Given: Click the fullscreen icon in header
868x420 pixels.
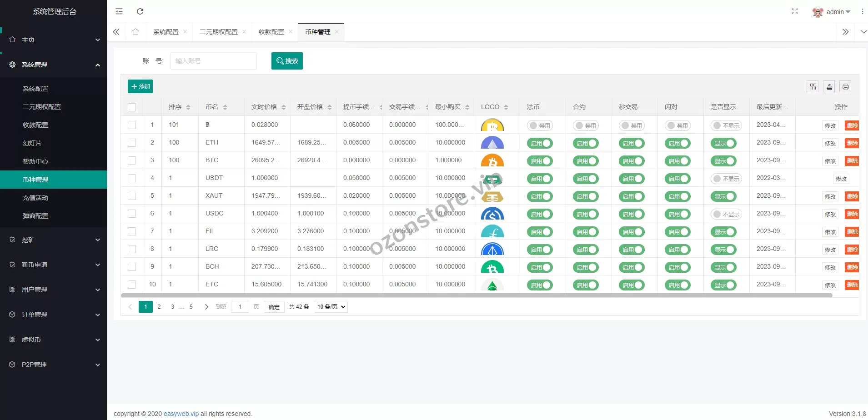Looking at the screenshot, I should (795, 11).
